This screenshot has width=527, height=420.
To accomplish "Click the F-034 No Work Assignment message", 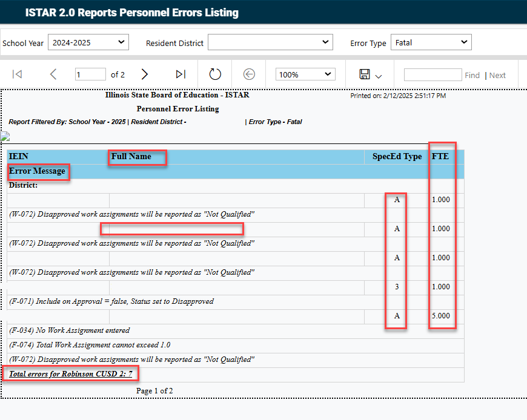I will pos(69,330).
